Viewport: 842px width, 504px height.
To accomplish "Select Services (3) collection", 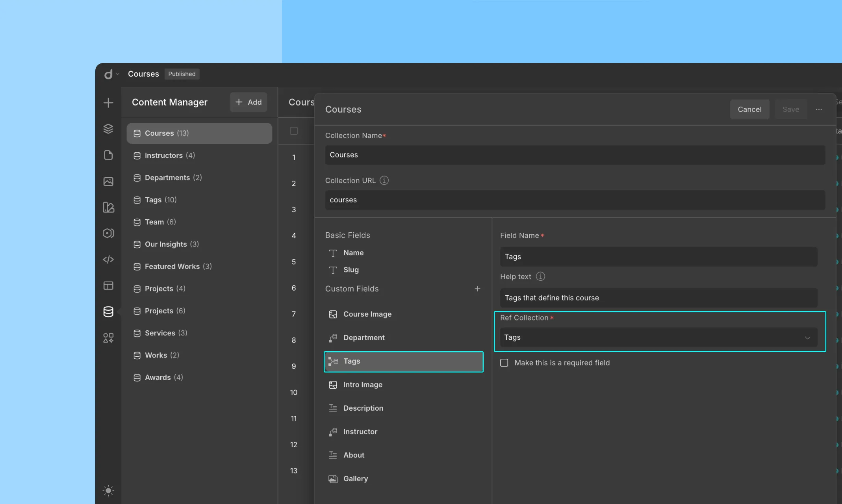I will [199, 333].
